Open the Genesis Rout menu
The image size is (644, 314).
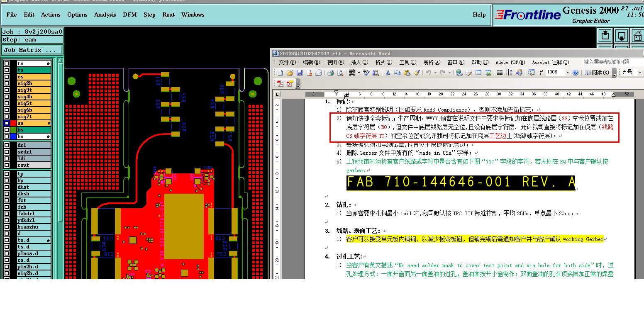tap(168, 15)
